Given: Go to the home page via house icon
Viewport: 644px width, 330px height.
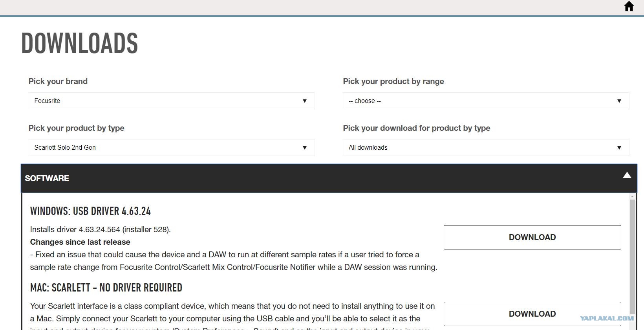Looking at the screenshot, I should coord(629,6).
